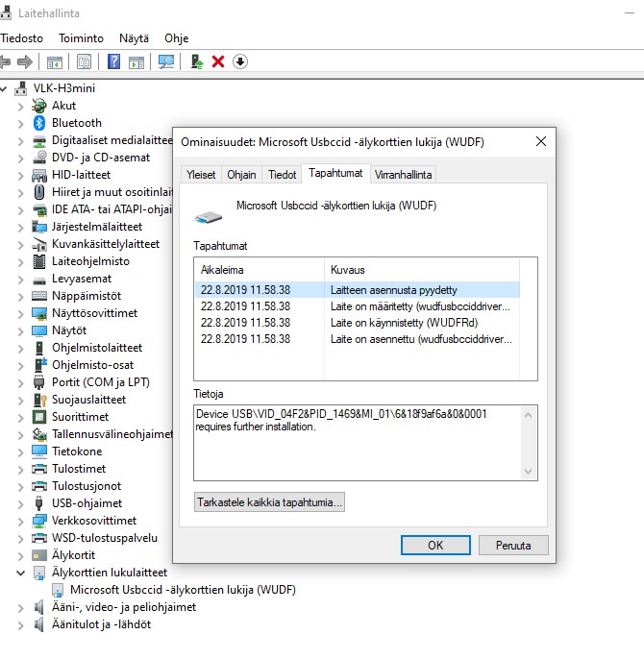Image resolution: width=644 pixels, height=659 pixels.
Task: Select the DVD- ja CD-asemat icon
Action: tap(39, 158)
